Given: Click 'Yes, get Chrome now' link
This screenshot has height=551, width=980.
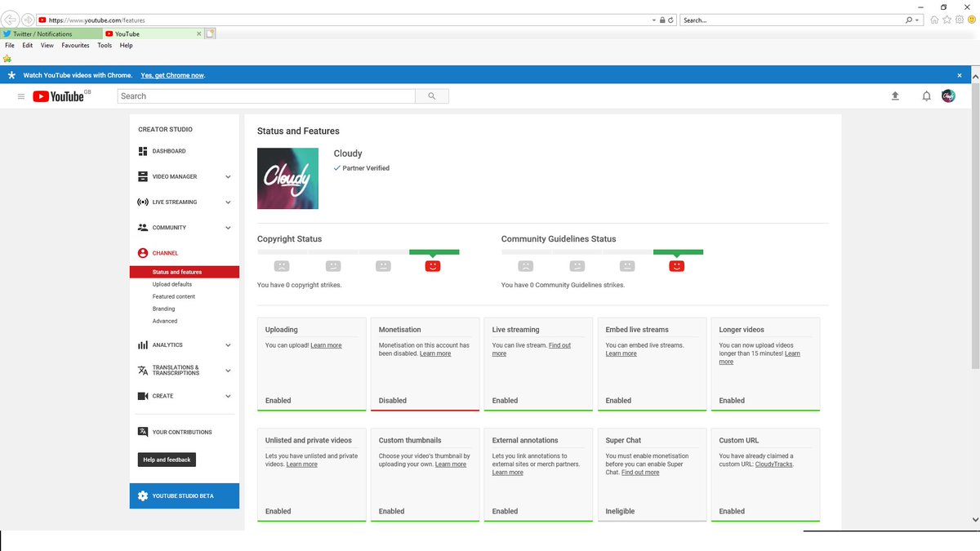Looking at the screenshot, I should tap(172, 75).
